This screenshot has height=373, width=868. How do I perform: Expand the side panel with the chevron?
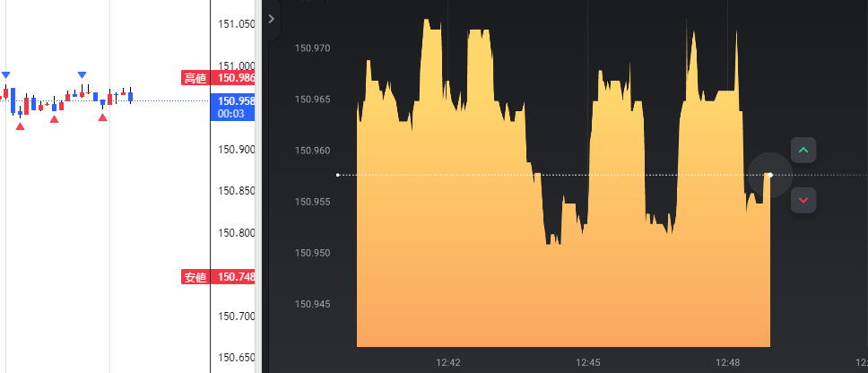click(x=271, y=18)
